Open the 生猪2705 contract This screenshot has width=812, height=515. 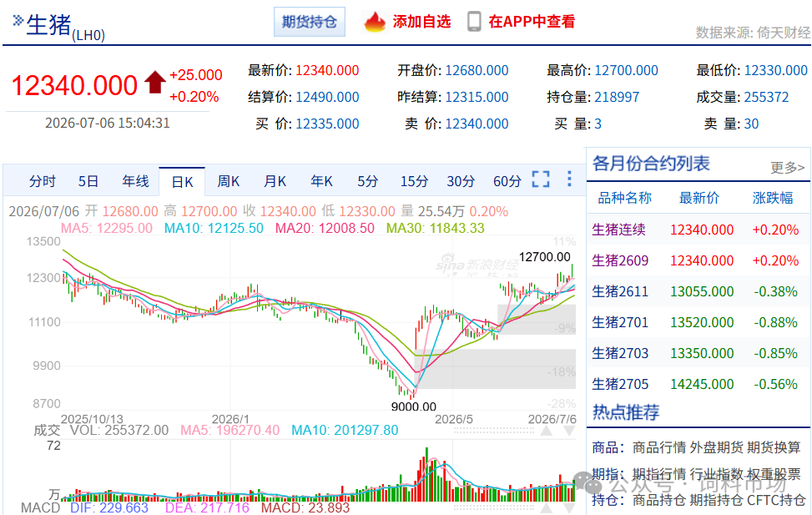pyautogui.click(x=620, y=385)
